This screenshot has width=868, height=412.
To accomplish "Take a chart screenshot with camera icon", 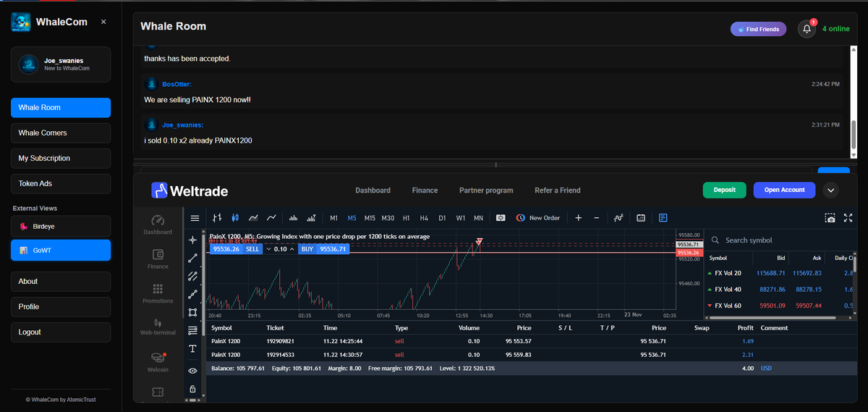I will pos(830,218).
